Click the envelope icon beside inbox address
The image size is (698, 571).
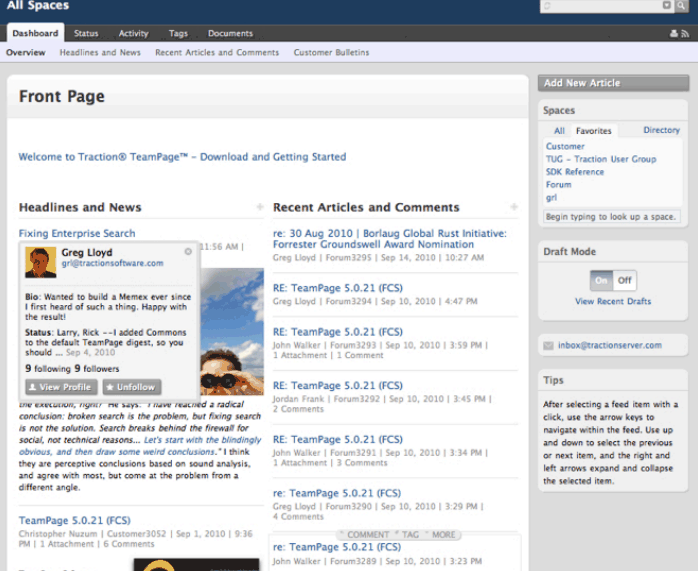click(548, 345)
